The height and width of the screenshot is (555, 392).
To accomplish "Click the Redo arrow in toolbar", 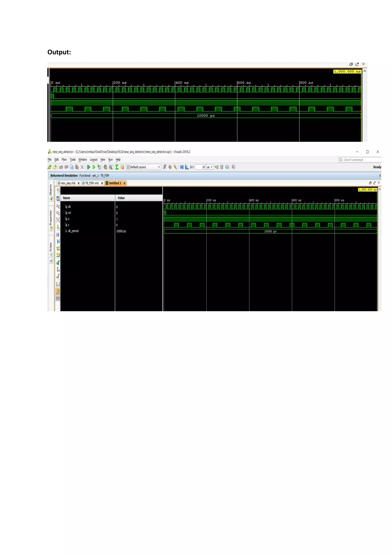I will pyautogui.click(x=66, y=167).
